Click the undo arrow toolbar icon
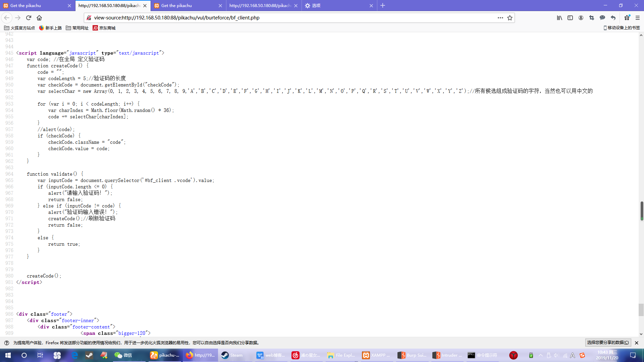The image size is (644, 362). [x=613, y=18]
